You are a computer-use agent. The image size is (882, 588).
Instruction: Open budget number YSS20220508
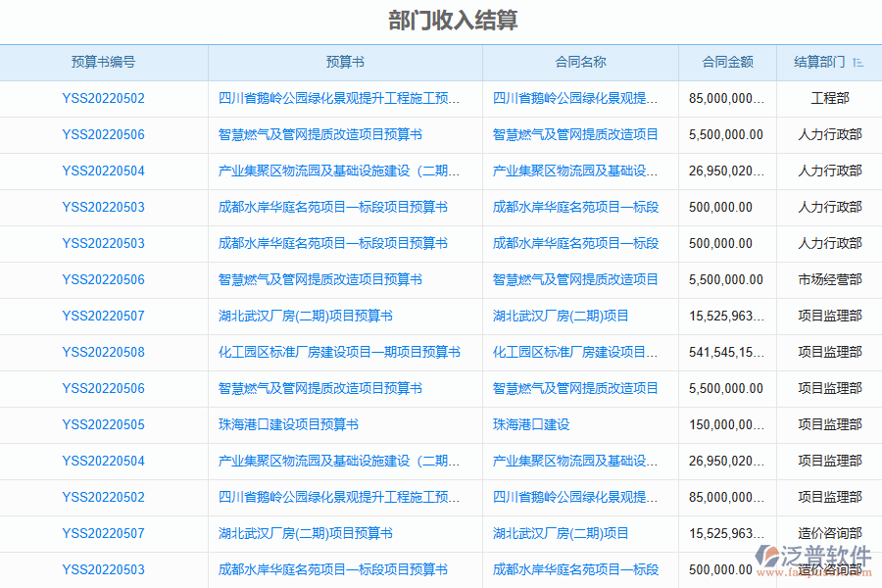(104, 352)
